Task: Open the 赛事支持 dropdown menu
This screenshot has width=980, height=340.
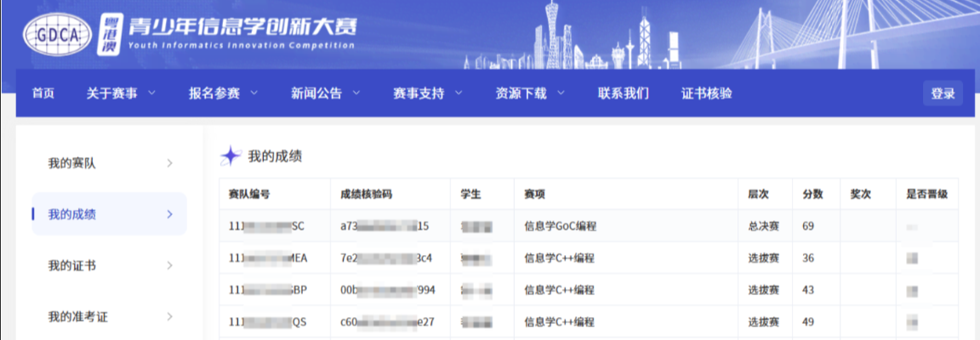Action: [428, 93]
